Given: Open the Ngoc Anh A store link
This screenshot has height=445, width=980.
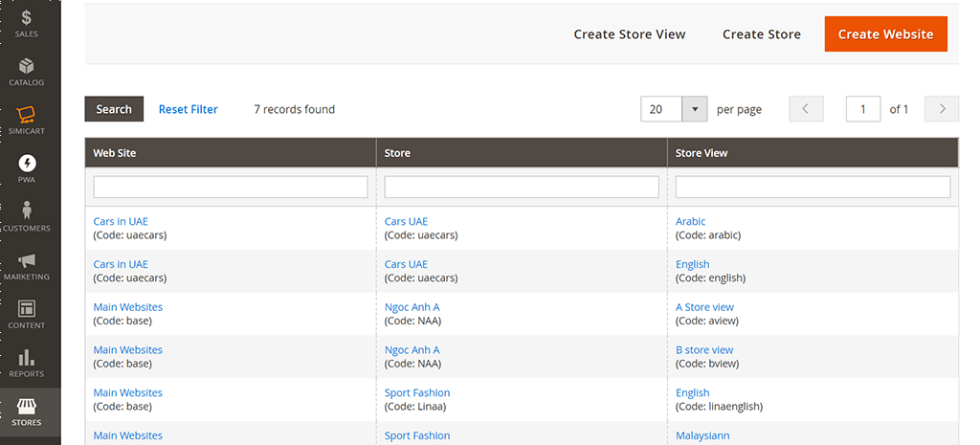Looking at the screenshot, I should click(412, 307).
